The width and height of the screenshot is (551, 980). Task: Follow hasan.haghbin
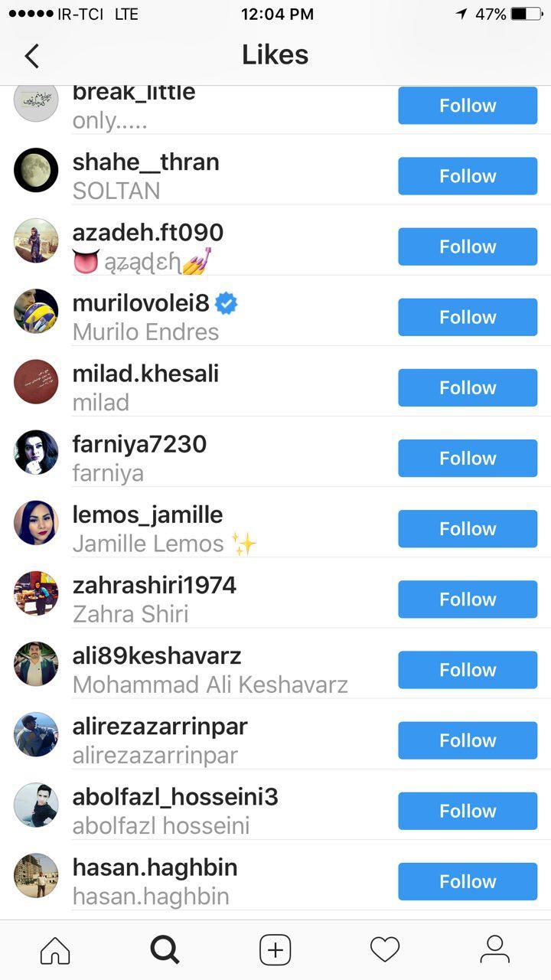pos(468,881)
